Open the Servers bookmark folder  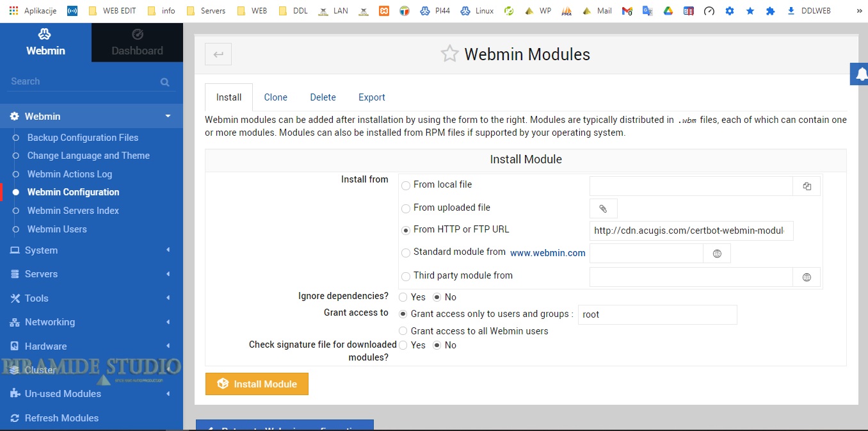coord(205,11)
